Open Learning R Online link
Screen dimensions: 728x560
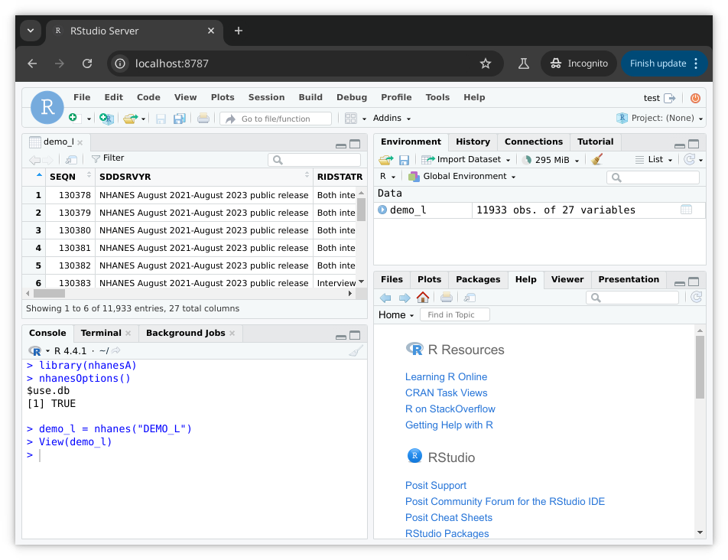coord(446,377)
